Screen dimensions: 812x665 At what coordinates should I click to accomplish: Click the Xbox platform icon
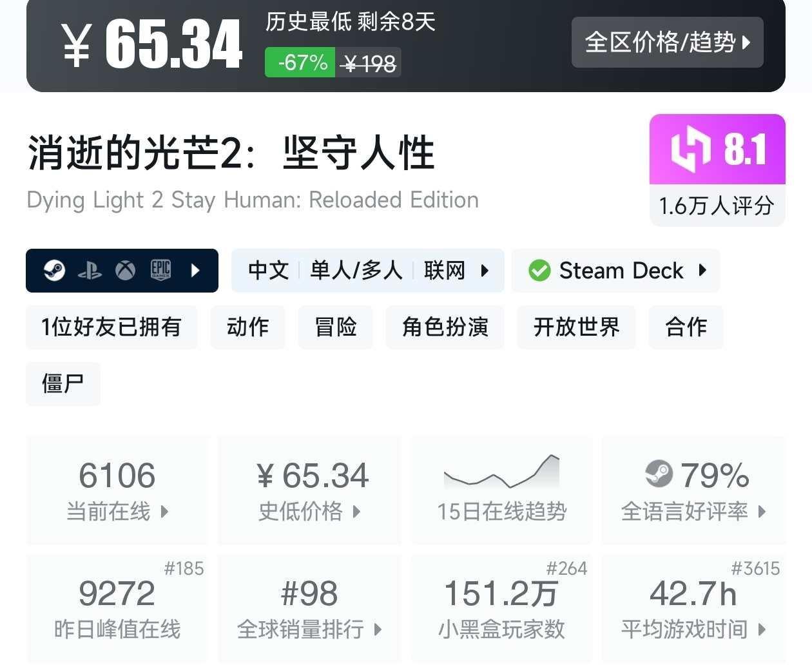[125, 271]
